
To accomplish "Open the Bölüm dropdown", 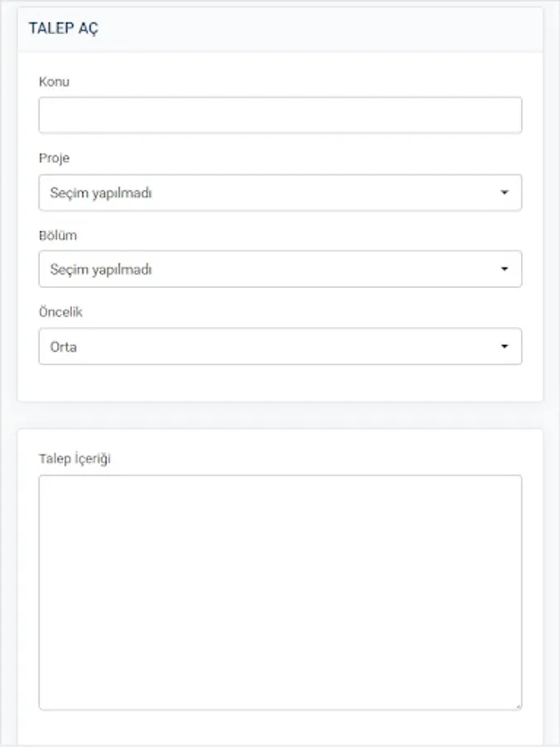I will click(280, 269).
